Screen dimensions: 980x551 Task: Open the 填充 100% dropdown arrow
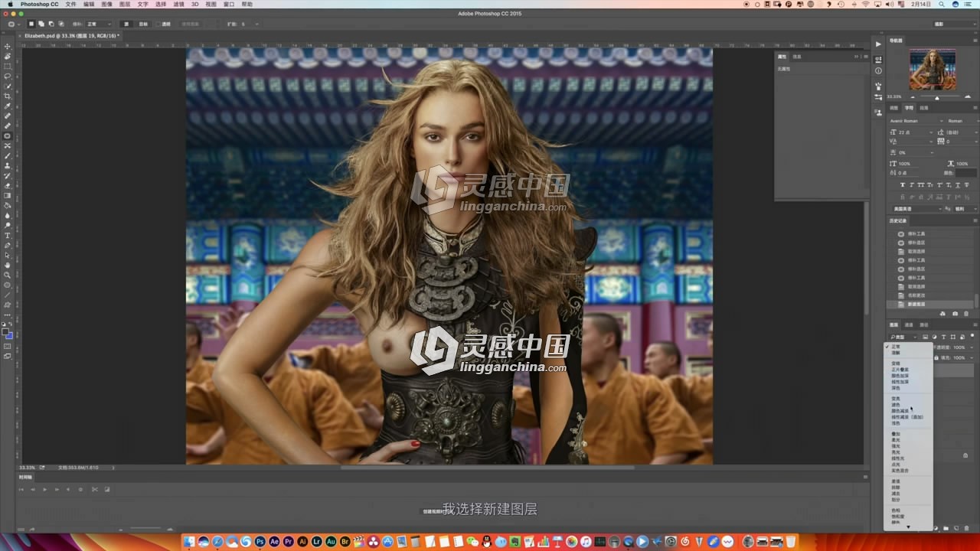tap(973, 357)
